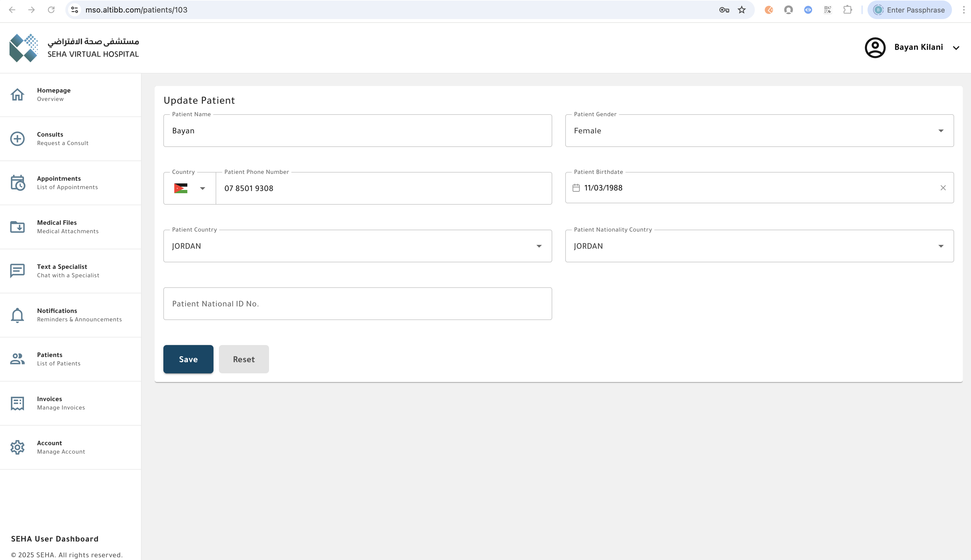971x560 pixels.
Task: Click the Patient National ID No. field
Action: 357,304
